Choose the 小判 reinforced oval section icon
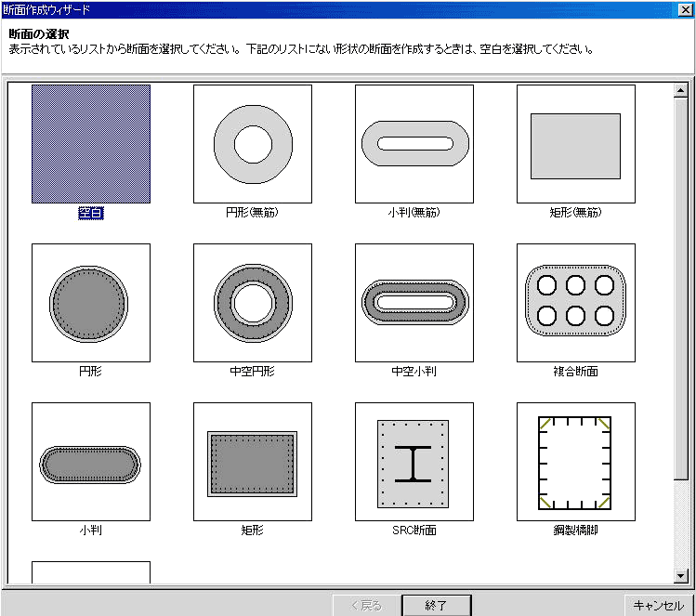 click(91, 462)
